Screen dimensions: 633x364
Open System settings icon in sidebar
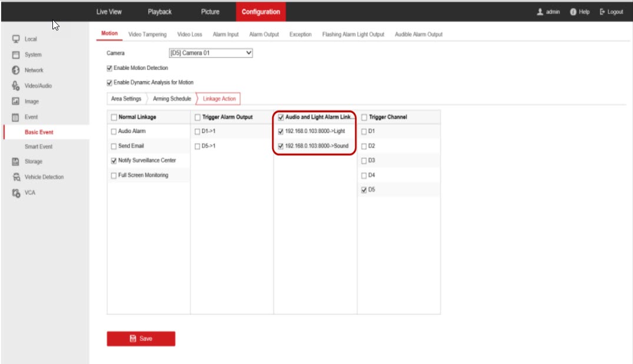[x=16, y=55]
